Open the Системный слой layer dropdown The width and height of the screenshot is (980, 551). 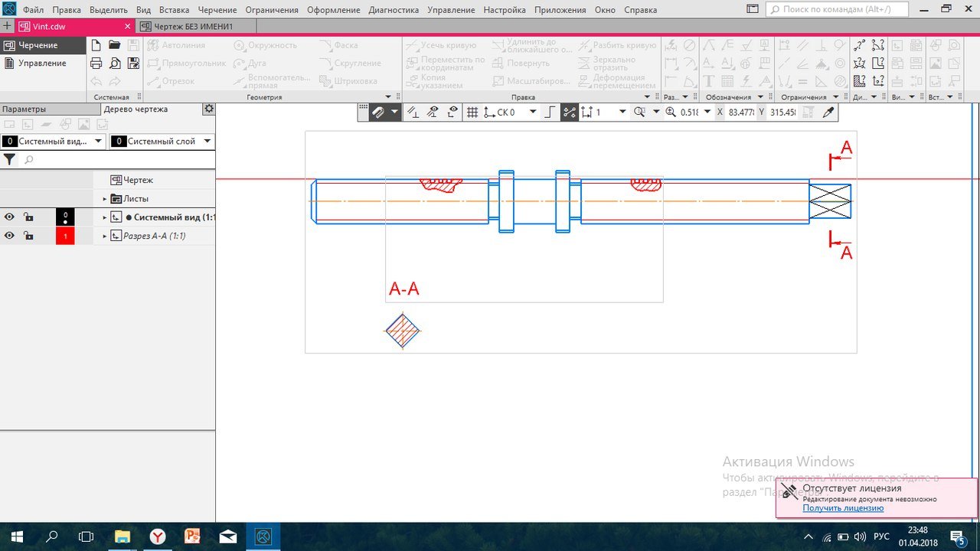click(207, 142)
